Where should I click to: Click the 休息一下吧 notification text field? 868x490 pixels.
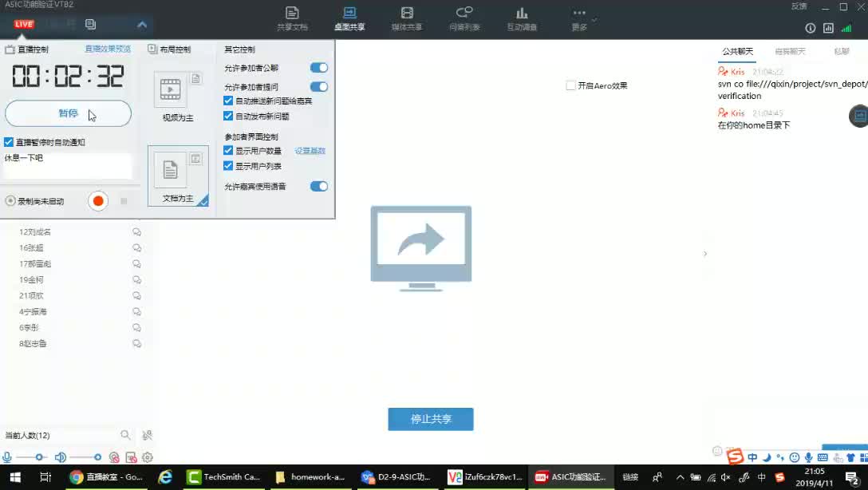pos(68,165)
